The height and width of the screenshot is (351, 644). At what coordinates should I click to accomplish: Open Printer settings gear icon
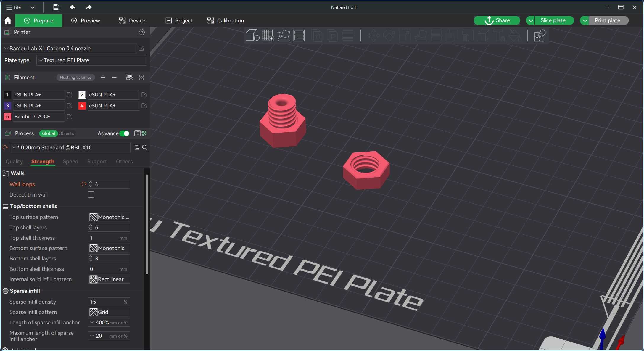click(x=142, y=32)
